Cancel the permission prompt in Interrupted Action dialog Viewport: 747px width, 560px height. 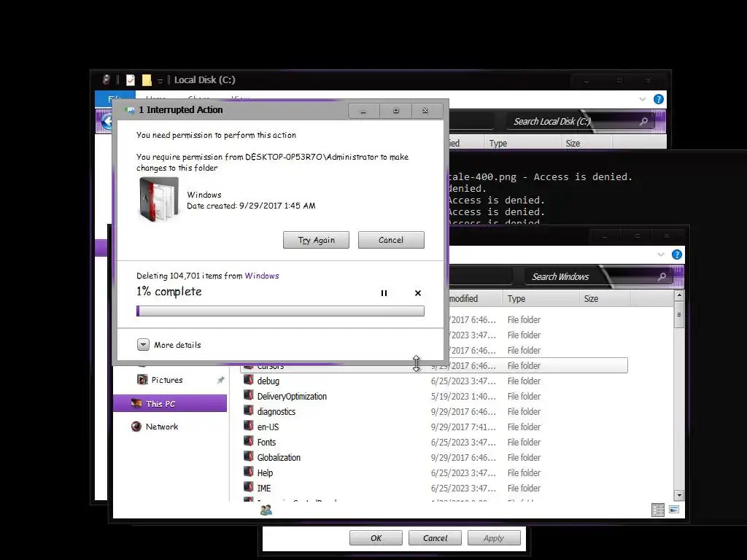pos(391,240)
